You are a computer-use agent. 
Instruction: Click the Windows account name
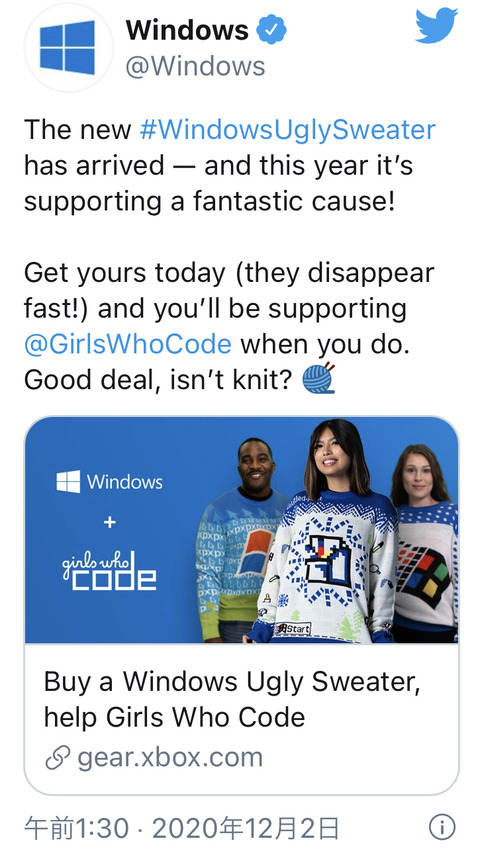pyautogui.click(x=187, y=30)
